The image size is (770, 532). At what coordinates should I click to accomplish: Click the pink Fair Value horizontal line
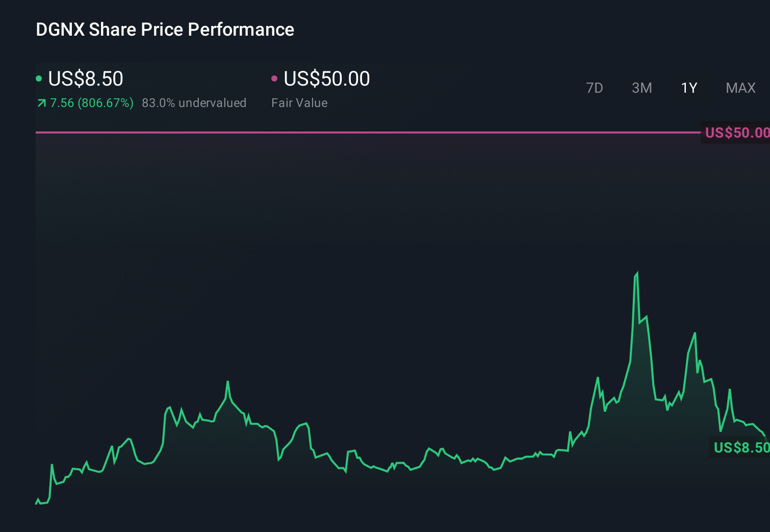point(357,132)
